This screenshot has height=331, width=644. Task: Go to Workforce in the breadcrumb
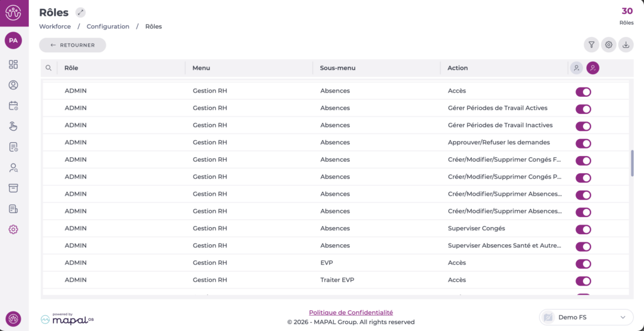55,26
